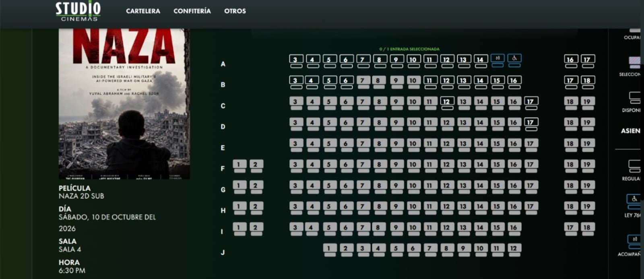Click occupied seat 8 in row B

coord(379,82)
